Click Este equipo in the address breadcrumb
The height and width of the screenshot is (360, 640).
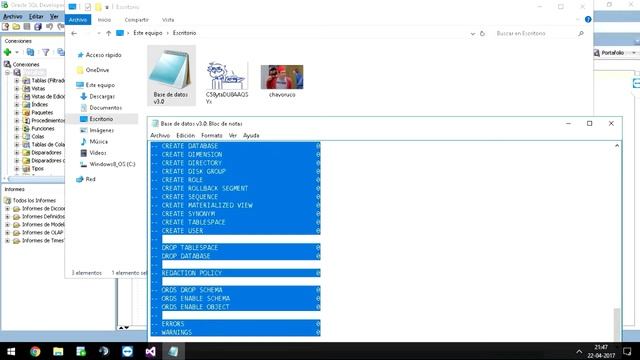tap(148, 33)
